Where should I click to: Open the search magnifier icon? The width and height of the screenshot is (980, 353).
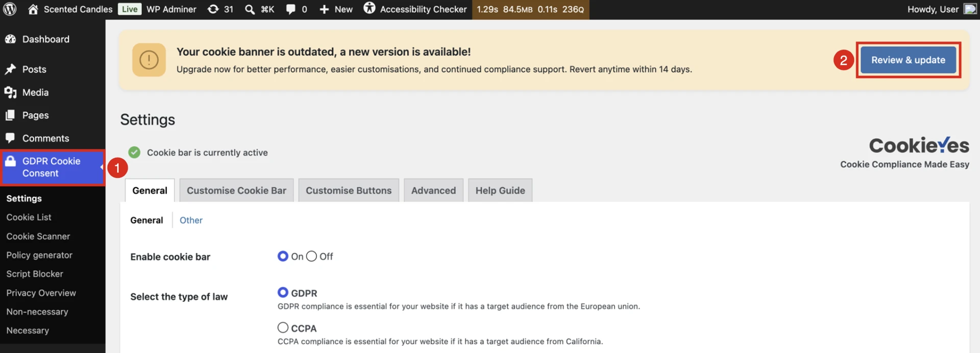(x=250, y=9)
